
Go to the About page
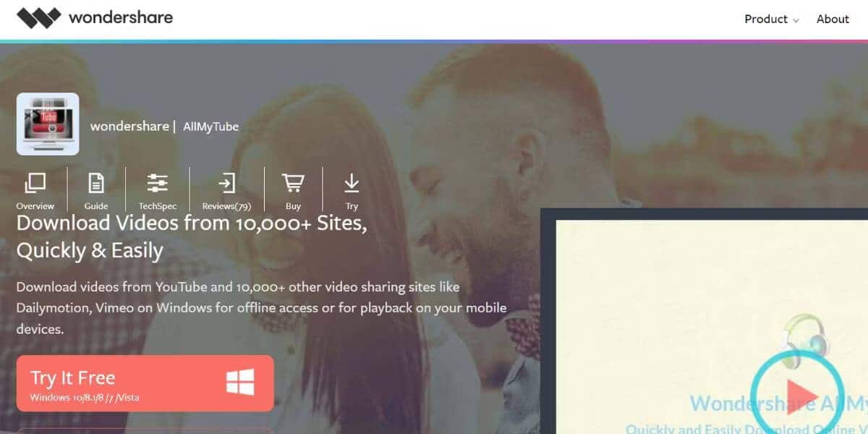coord(833,19)
